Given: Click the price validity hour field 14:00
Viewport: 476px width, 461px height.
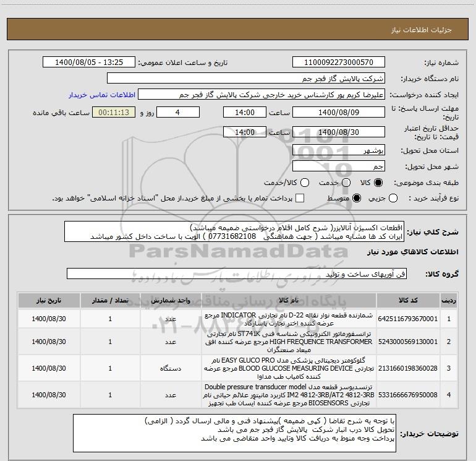Looking at the screenshot, I should [245, 132].
